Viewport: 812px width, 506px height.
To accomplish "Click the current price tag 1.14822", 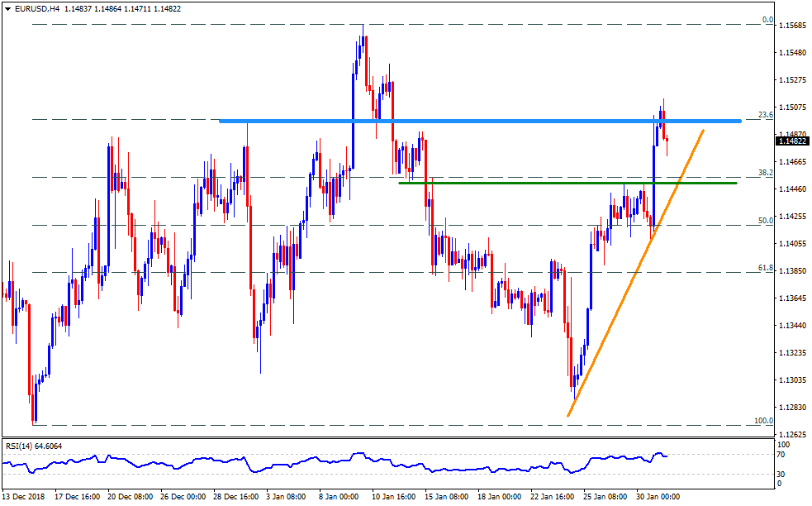I will click(792, 141).
